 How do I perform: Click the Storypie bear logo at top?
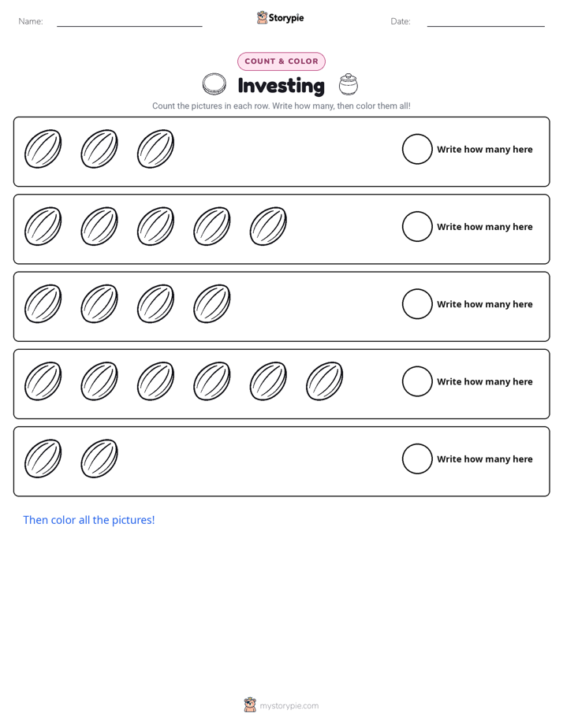pyautogui.click(x=262, y=17)
